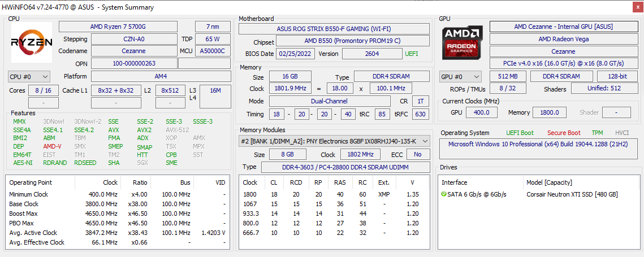The width and height of the screenshot is (644, 257).
Task: Click the 1T command rate value
Action: tap(421, 101)
